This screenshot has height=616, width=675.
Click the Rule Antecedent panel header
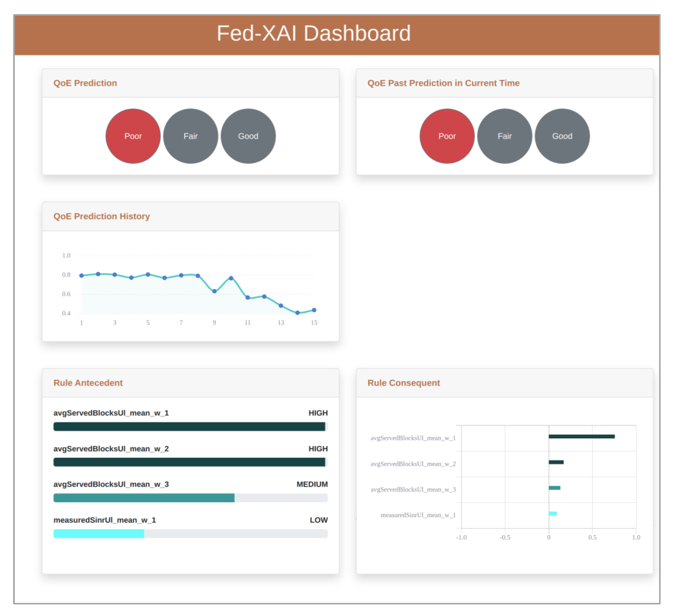click(x=88, y=383)
